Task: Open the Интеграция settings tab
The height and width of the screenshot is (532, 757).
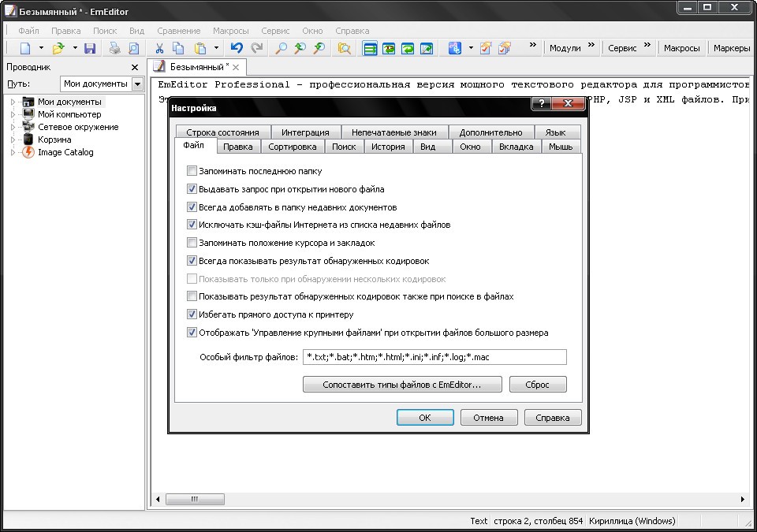Action: pos(305,132)
